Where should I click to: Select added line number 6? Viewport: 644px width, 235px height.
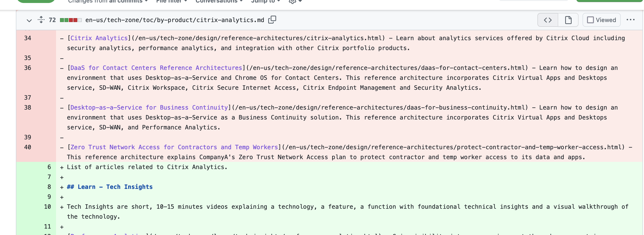pos(49,167)
